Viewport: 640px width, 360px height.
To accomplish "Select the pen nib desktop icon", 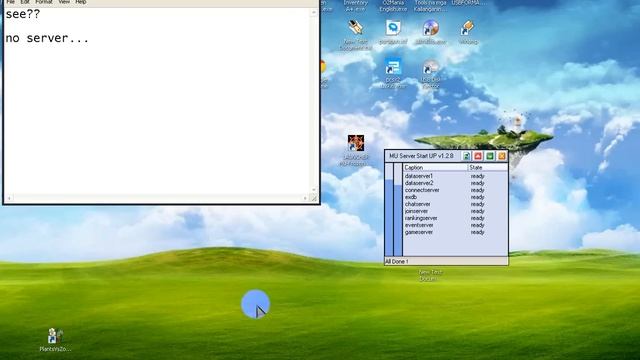I will coord(356,28).
